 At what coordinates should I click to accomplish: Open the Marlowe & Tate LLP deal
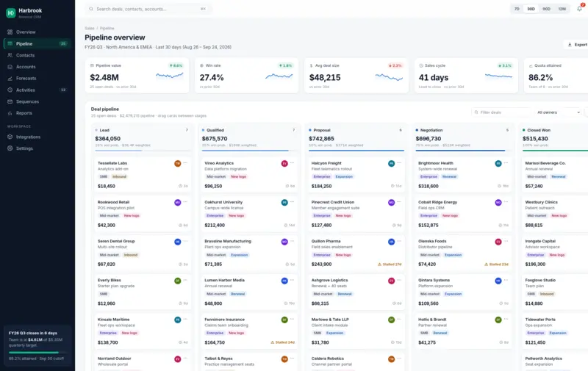(x=356, y=331)
